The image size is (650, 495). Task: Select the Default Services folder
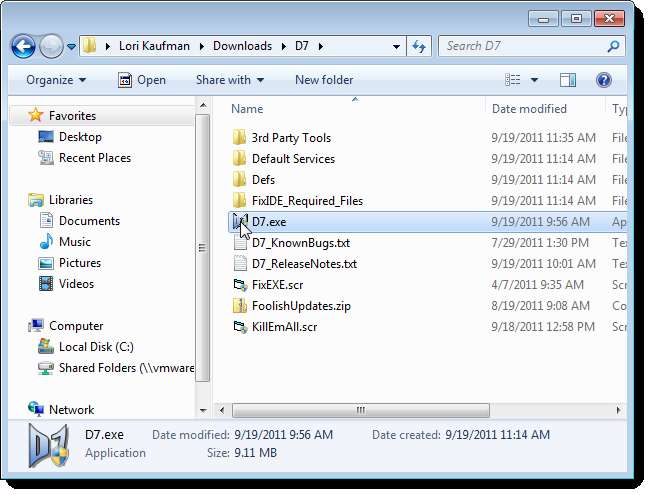293,159
